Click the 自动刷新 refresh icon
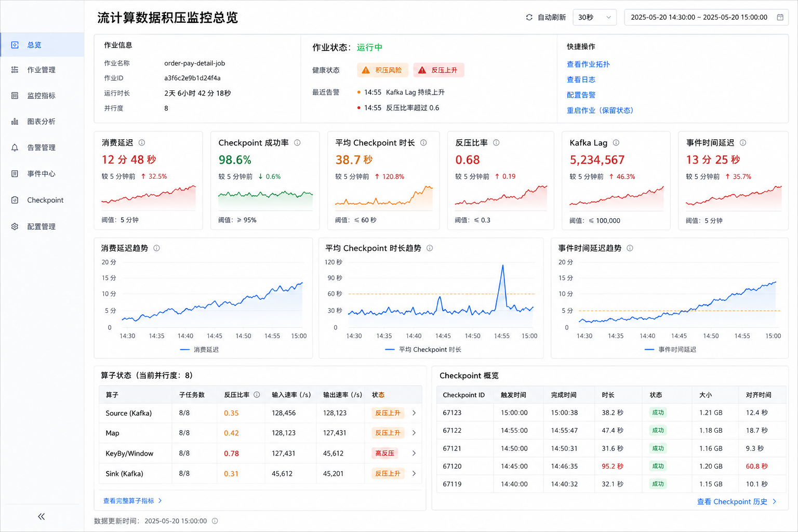Screen dimensions: 798x532 529,17
